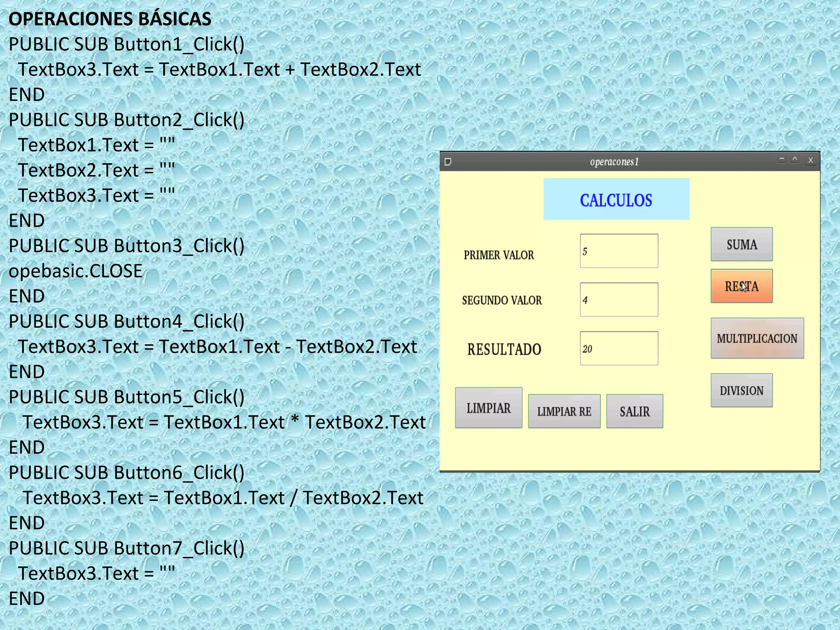Click the operacones1 title bar text
The width and height of the screenshot is (840, 630).
point(614,162)
